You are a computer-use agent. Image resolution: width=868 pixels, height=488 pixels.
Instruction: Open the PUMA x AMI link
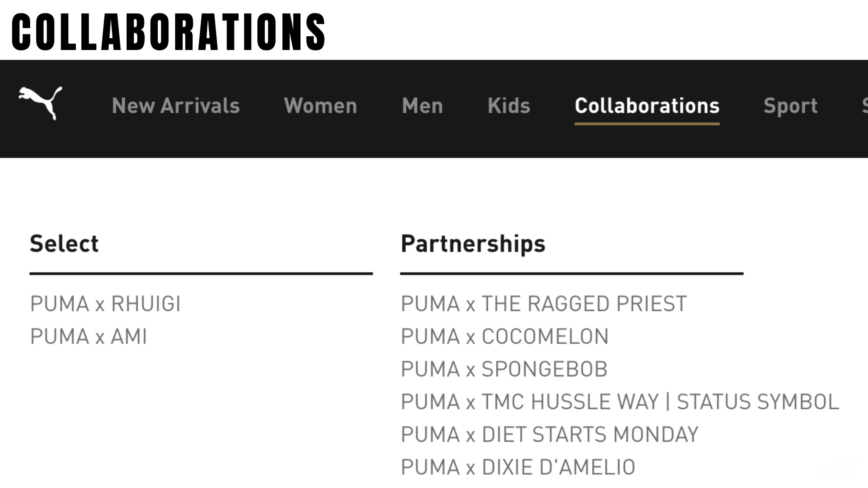tap(89, 337)
